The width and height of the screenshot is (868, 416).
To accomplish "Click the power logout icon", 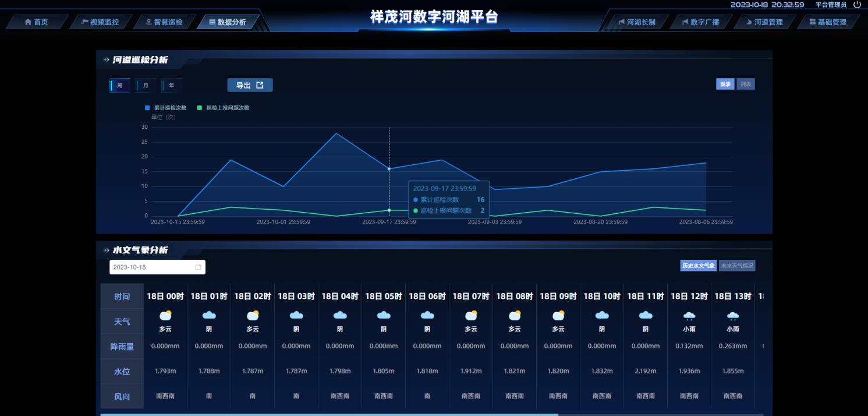I will 857,5.
